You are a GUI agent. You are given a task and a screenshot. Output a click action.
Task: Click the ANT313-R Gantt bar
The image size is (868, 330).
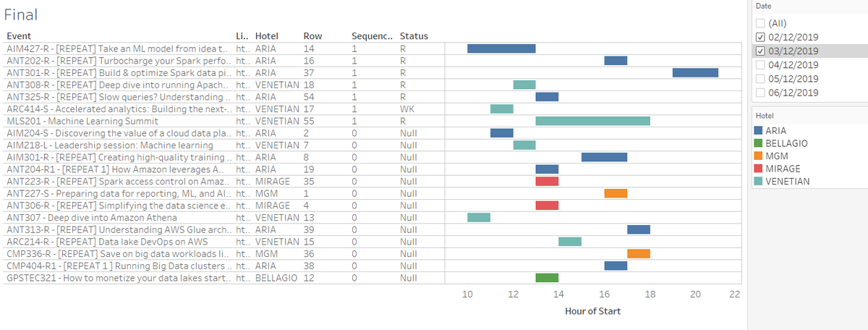point(639,229)
